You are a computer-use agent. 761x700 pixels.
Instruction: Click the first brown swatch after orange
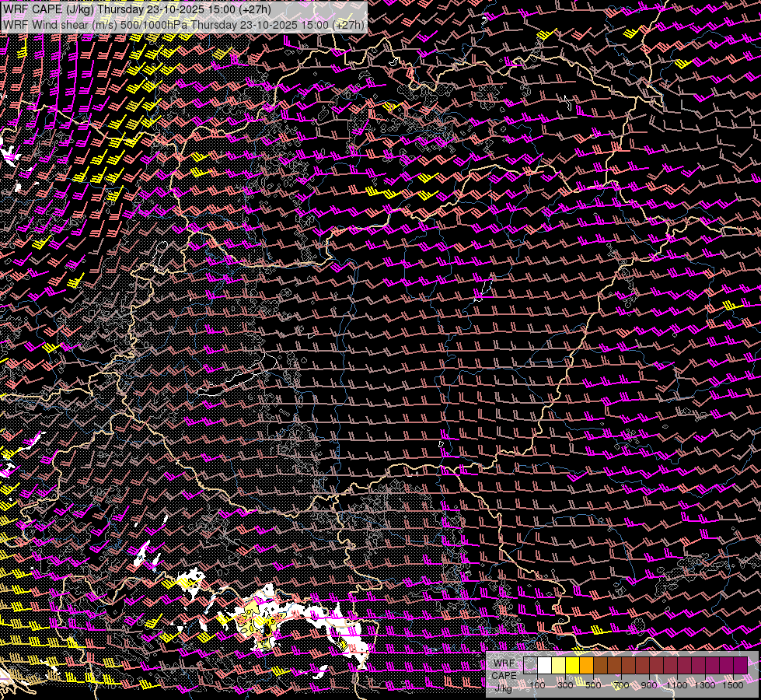(600, 666)
